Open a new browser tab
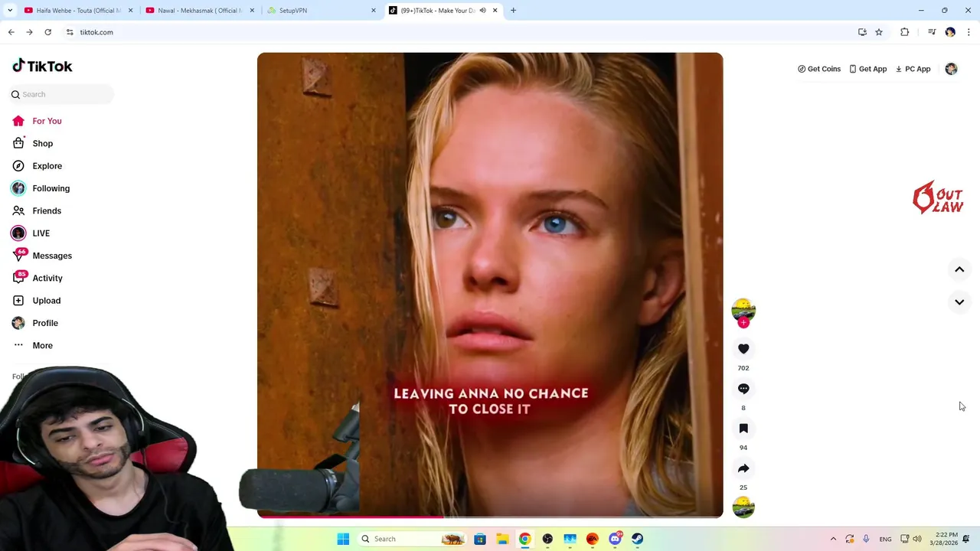This screenshot has height=551, width=980. 513,11
